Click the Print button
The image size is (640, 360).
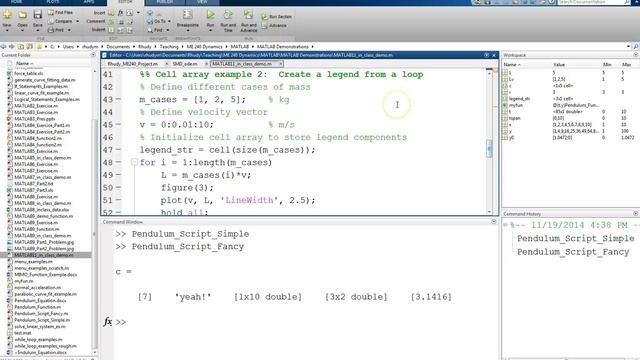coord(56,30)
